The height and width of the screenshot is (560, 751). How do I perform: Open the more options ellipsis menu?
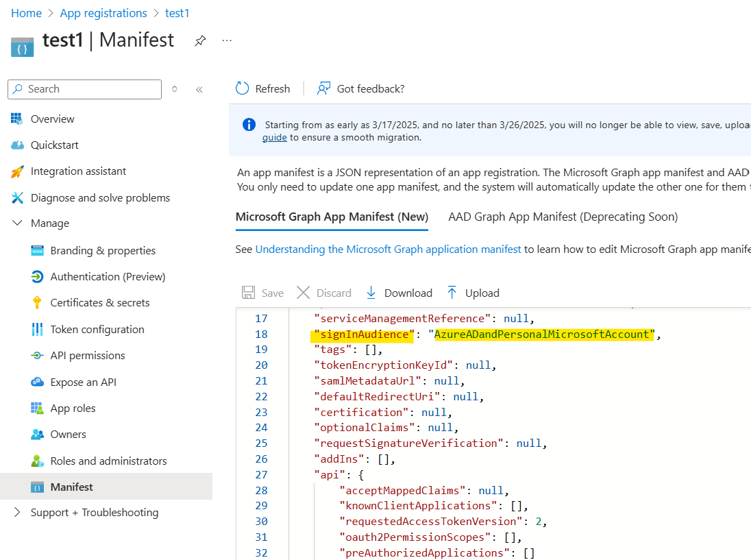pyautogui.click(x=227, y=40)
